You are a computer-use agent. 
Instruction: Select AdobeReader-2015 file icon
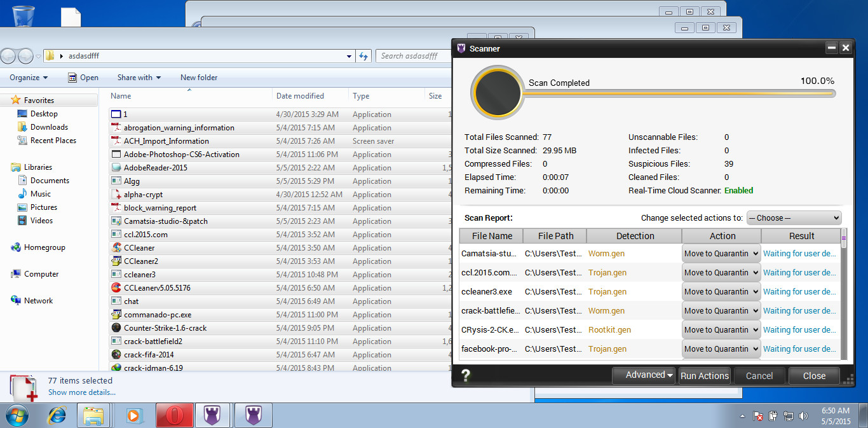pos(116,168)
